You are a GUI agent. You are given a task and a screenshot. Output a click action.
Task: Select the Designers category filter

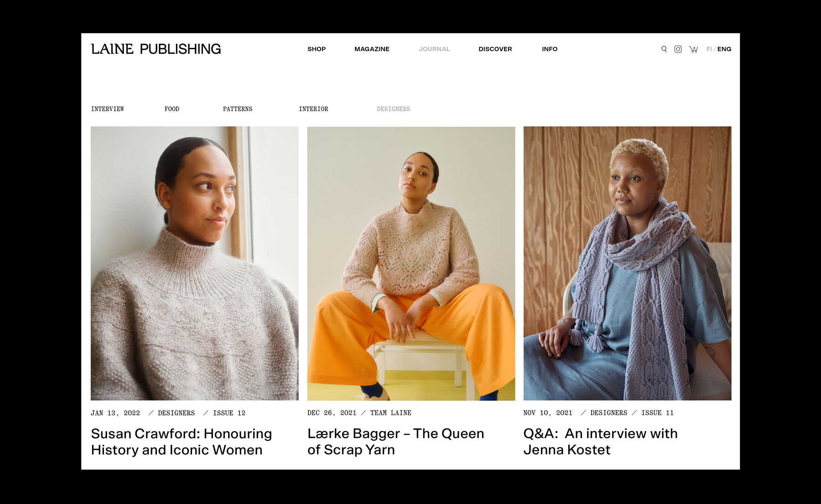pyautogui.click(x=393, y=109)
